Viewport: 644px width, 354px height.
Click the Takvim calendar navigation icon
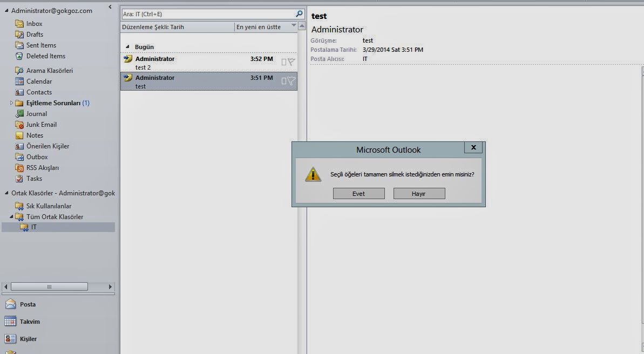click(x=10, y=322)
